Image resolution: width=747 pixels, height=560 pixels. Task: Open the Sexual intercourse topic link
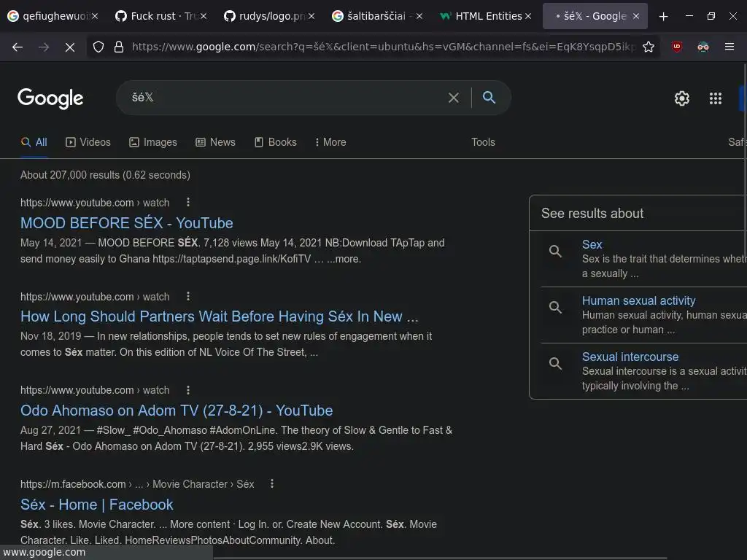(630, 357)
